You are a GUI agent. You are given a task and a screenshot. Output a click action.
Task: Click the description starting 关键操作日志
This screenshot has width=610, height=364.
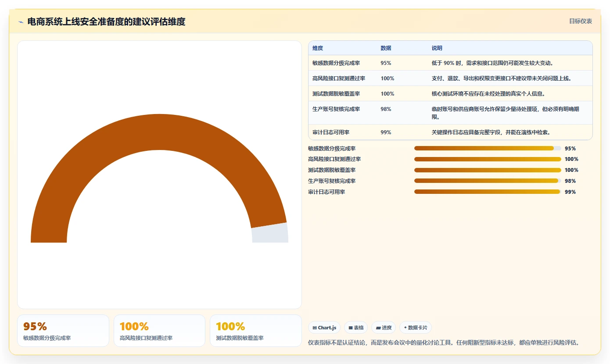(491, 132)
